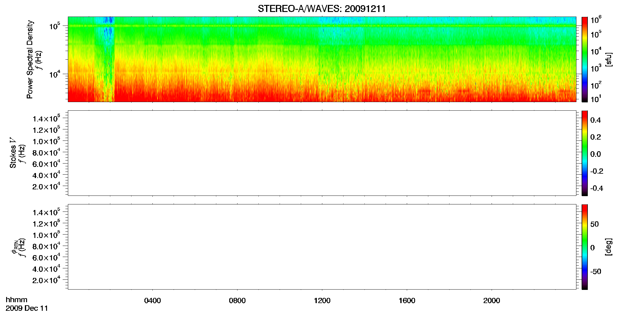The height and width of the screenshot is (332, 644).
Task: Click the hhmm axis label
Action: [17, 300]
